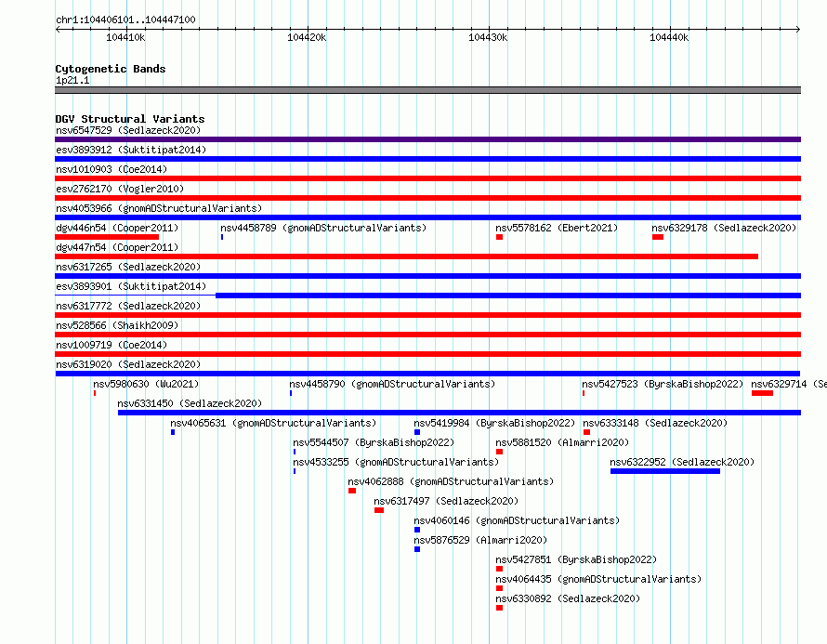This screenshot has width=827, height=644.
Task: Click esv3893901 (Suktitipat2014) label
Action: (x=131, y=286)
